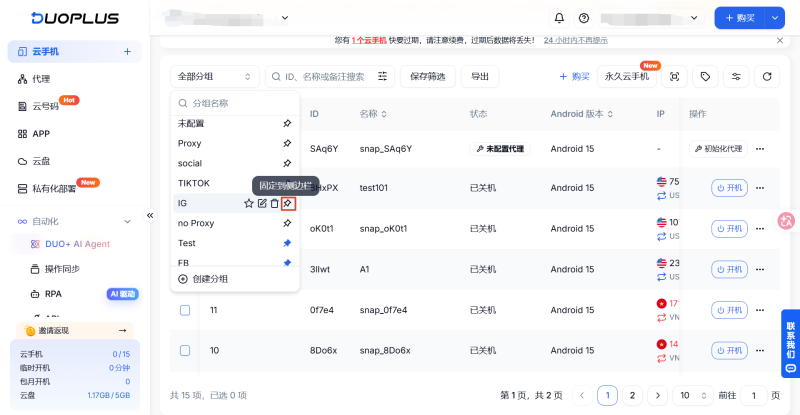Power on test101 with 开机

pyautogui.click(x=729, y=188)
